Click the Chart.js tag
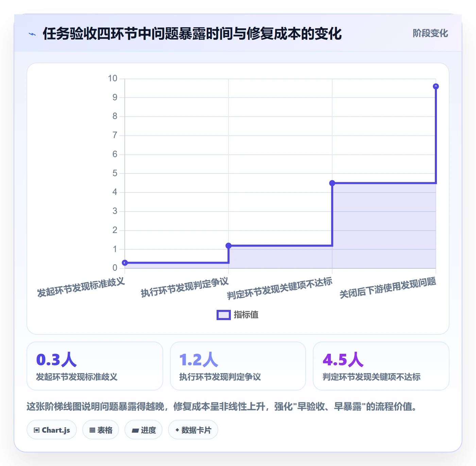 52,430
